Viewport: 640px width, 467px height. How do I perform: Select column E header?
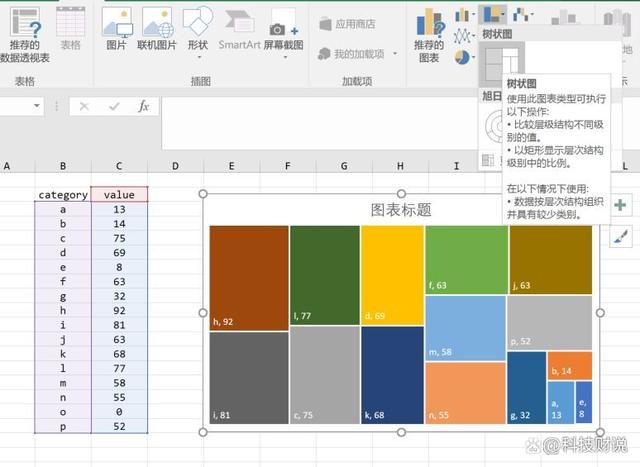click(x=231, y=166)
